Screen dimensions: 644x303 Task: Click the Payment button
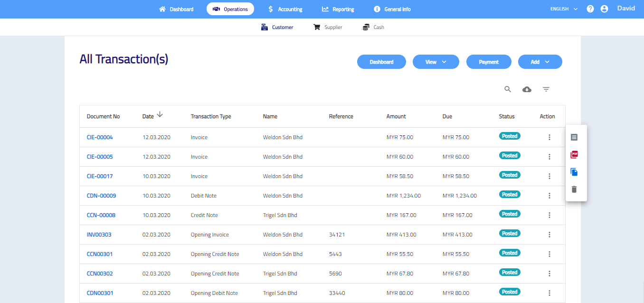pos(489,62)
